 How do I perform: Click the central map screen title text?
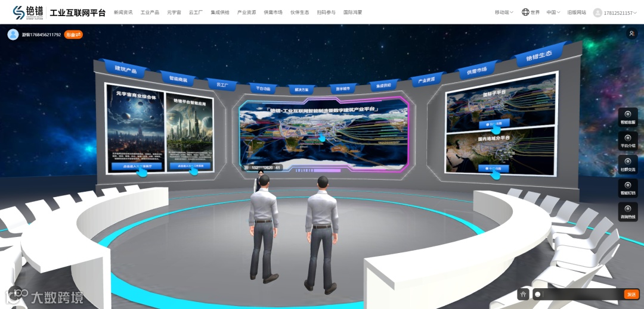point(323,110)
